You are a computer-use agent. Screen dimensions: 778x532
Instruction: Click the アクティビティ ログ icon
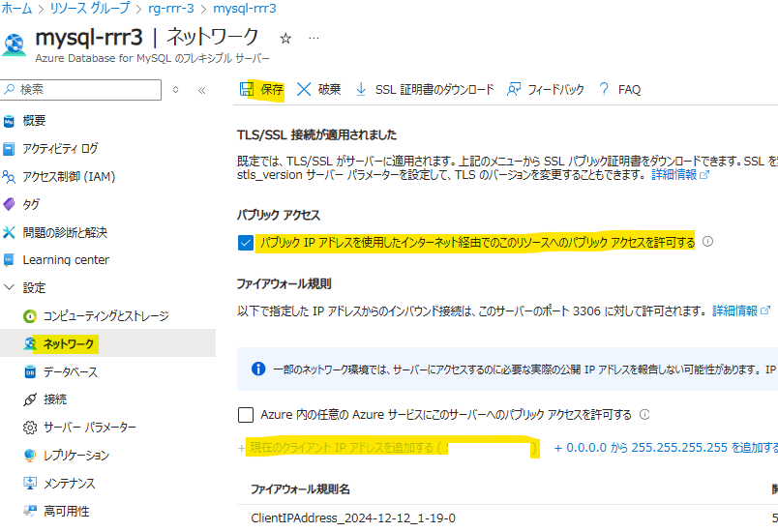[x=9, y=148]
